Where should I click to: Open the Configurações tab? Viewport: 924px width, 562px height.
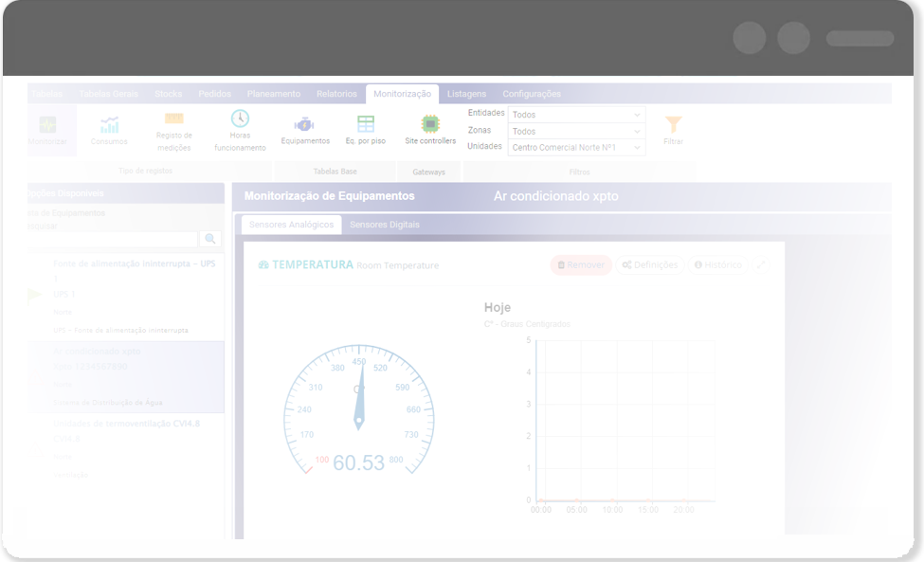[531, 94]
